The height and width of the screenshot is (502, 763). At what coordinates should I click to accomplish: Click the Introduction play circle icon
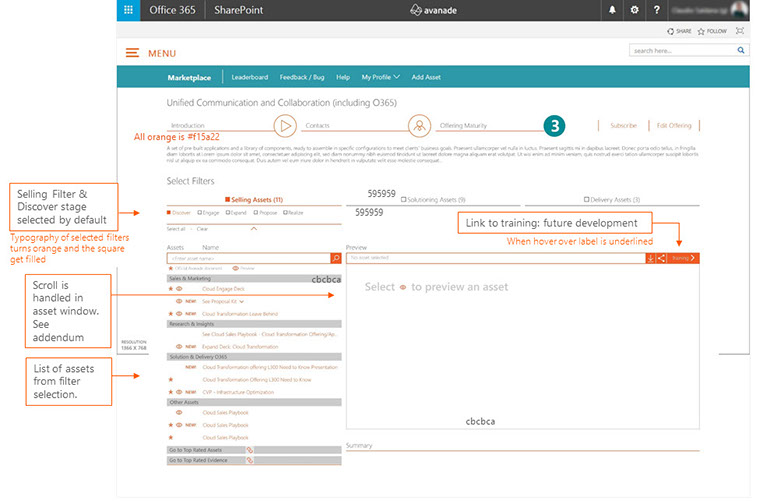coord(286,126)
